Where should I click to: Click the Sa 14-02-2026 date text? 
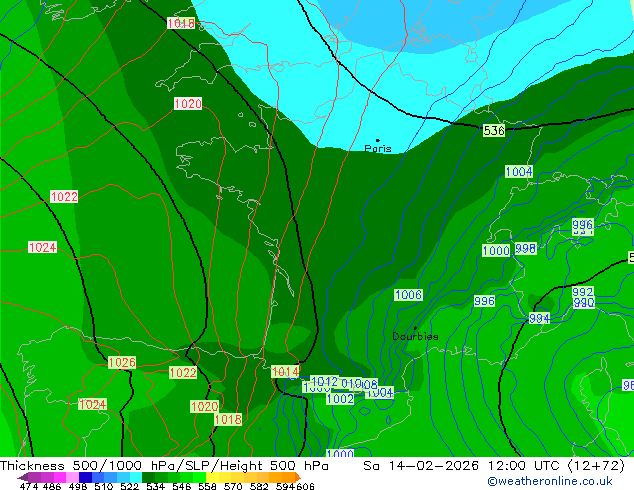click(421, 466)
